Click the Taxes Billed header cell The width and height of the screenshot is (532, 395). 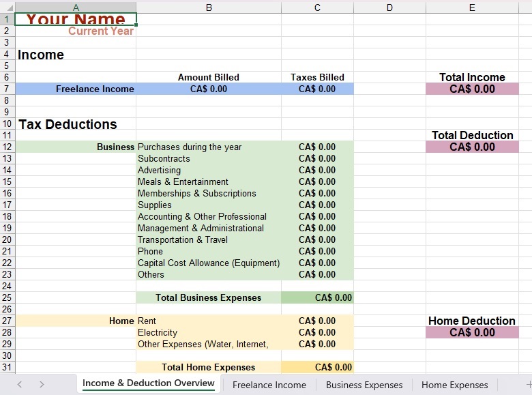point(317,77)
